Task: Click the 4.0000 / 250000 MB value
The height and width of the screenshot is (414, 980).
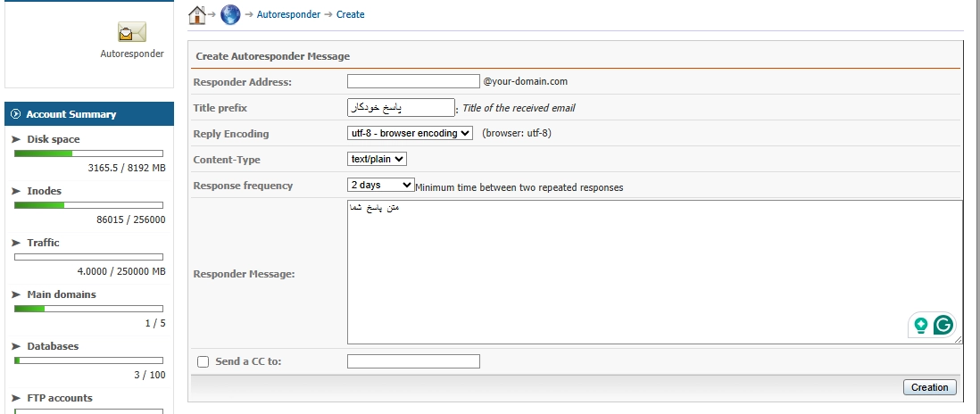Action: tap(121, 271)
